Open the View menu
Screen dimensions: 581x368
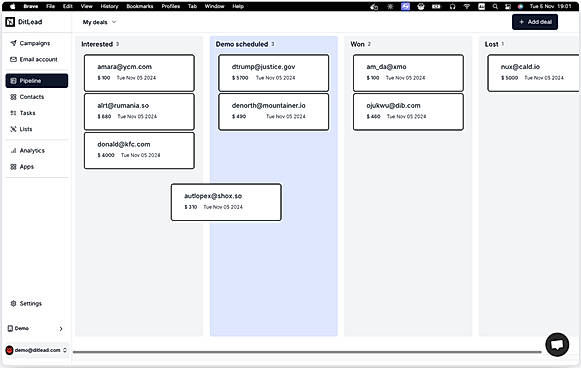[86, 6]
